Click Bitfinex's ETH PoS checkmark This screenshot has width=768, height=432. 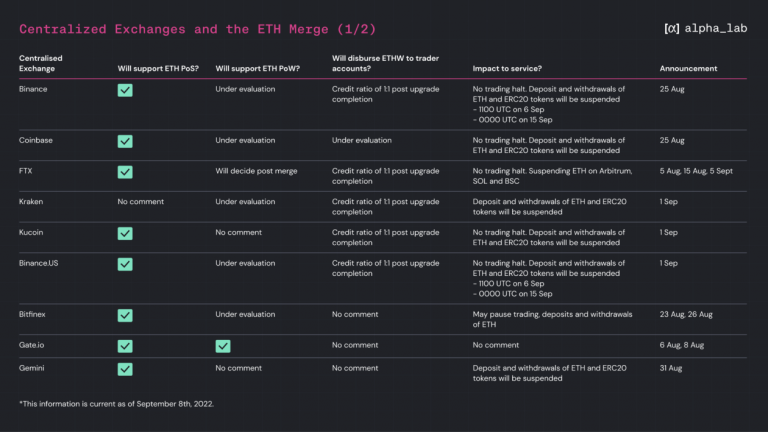tap(125, 315)
